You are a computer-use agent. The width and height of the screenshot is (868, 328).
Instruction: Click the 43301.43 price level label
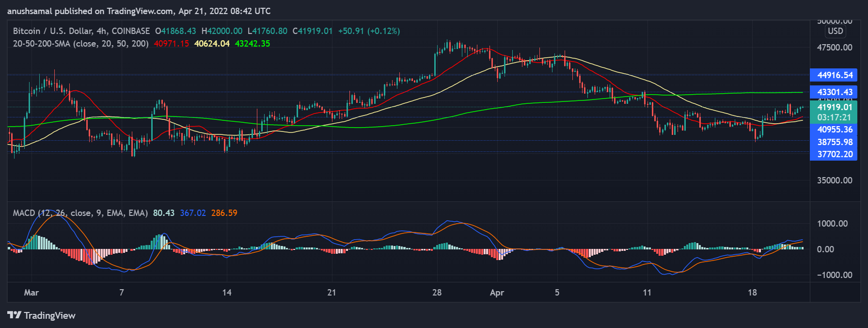pyautogui.click(x=834, y=92)
